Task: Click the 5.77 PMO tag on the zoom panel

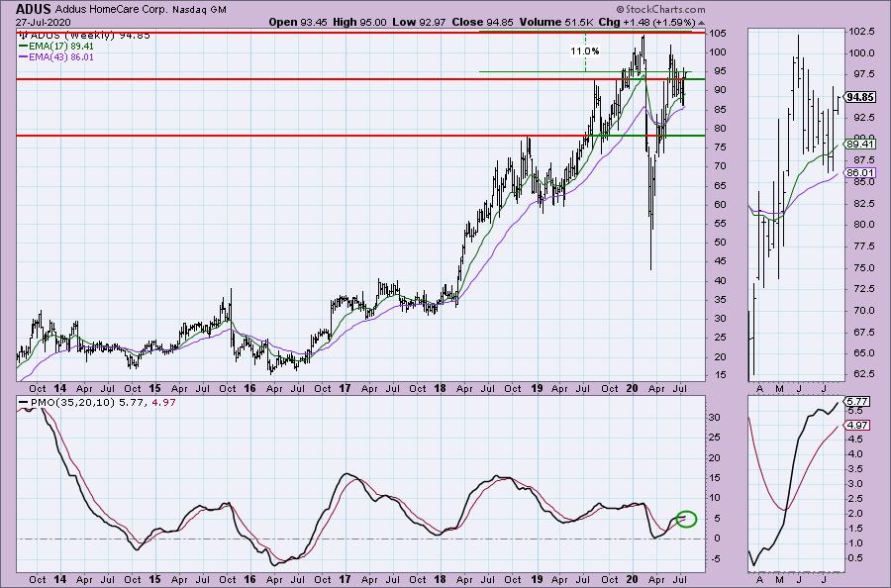Action: 857,401
